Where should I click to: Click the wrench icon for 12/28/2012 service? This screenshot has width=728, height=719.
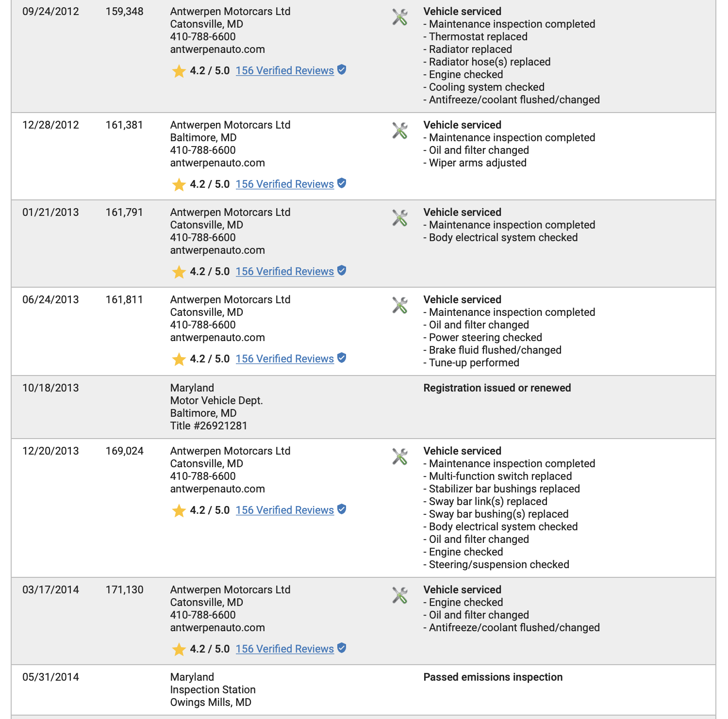[x=400, y=131]
